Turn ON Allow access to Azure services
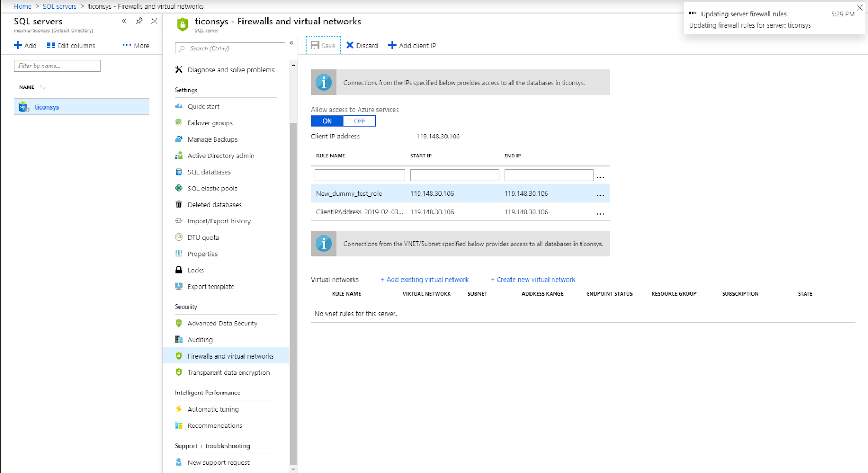The width and height of the screenshot is (868, 473). point(327,121)
